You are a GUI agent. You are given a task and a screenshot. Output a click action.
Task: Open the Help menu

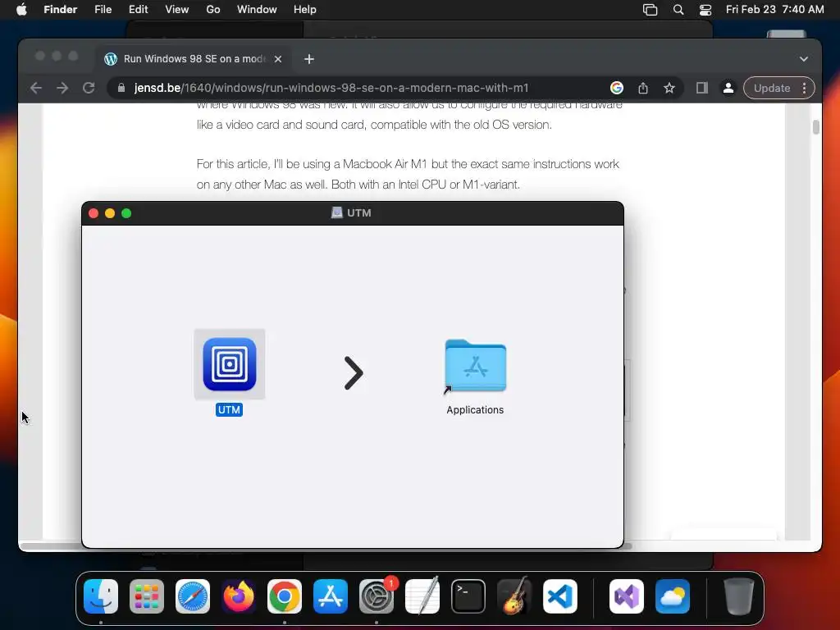tap(305, 10)
